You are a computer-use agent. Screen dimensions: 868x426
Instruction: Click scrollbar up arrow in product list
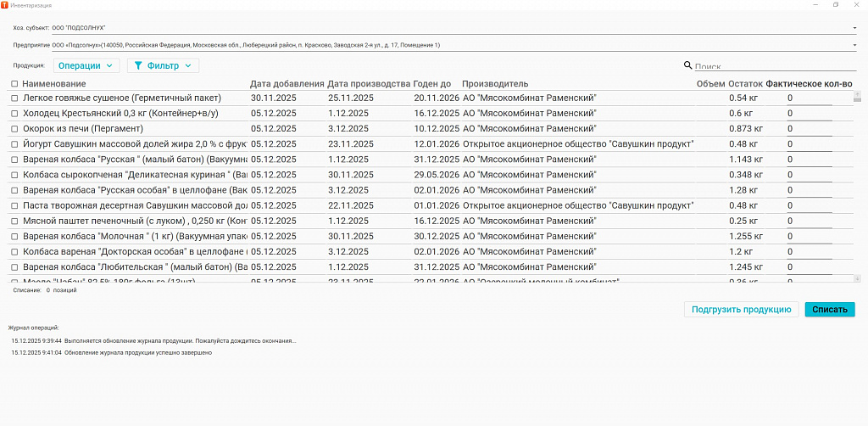pyautogui.click(x=858, y=94)
